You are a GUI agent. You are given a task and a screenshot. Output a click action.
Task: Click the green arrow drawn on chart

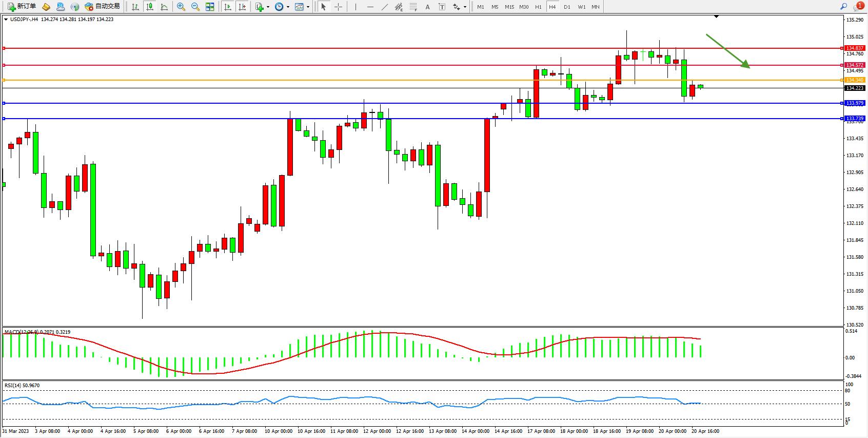727,51
